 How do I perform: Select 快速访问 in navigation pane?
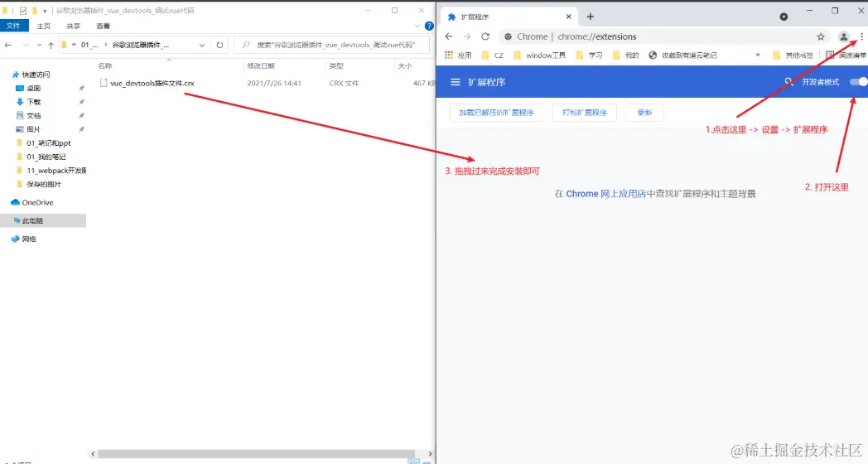31,75
